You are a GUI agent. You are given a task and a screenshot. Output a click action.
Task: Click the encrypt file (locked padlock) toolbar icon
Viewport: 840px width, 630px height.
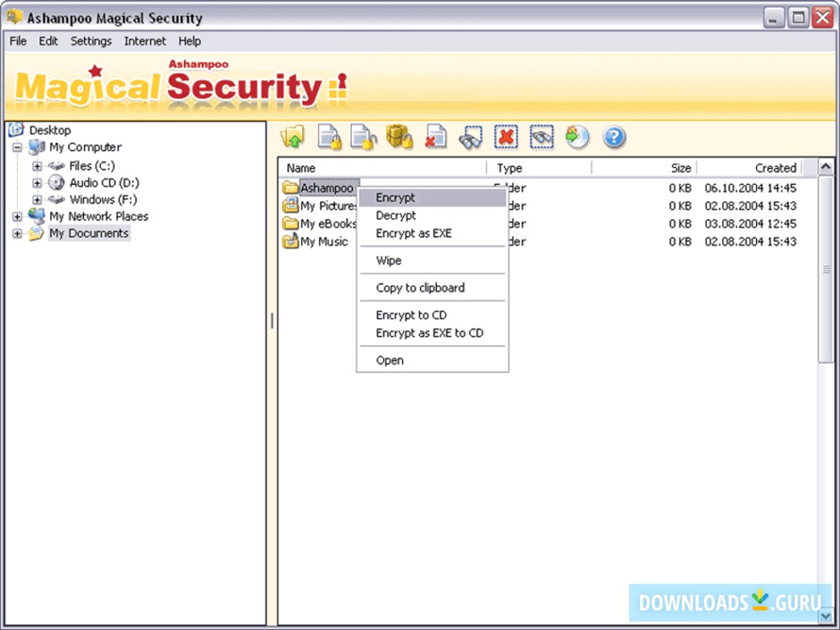tap(329, 137)
